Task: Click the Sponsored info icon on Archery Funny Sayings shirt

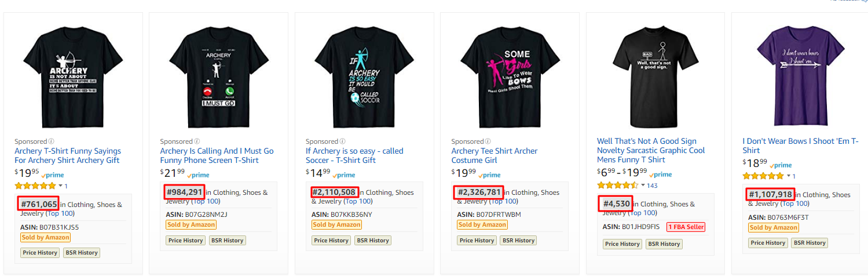Action: pyautogui.click(x=52, y=141)
